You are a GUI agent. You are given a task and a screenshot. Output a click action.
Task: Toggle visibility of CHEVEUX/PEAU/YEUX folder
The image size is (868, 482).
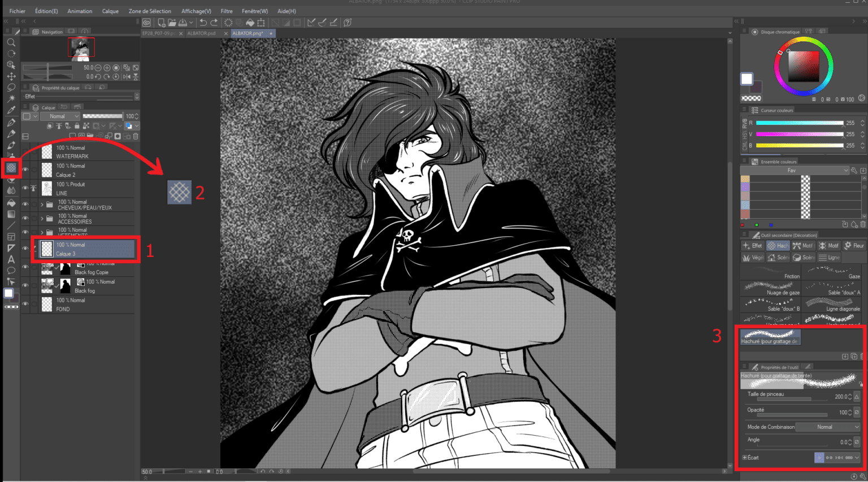coord(25,204)
